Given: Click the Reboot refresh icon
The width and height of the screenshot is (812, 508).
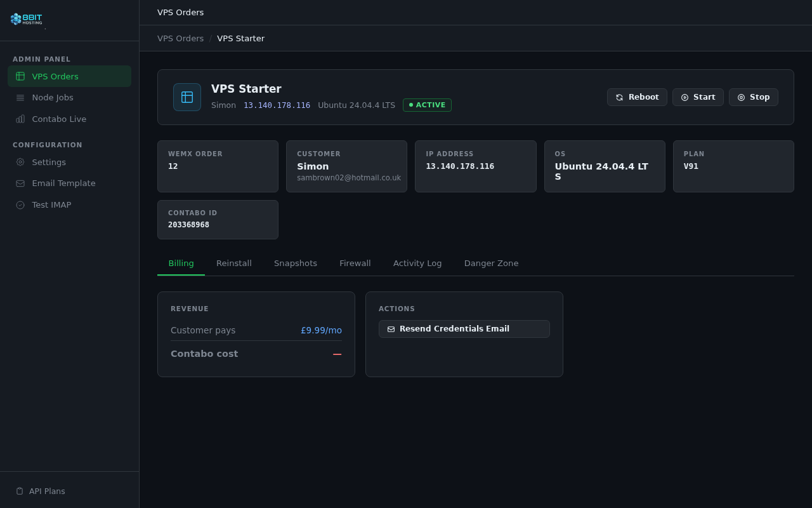Looking at the screenshot, I should coord(620,97).
